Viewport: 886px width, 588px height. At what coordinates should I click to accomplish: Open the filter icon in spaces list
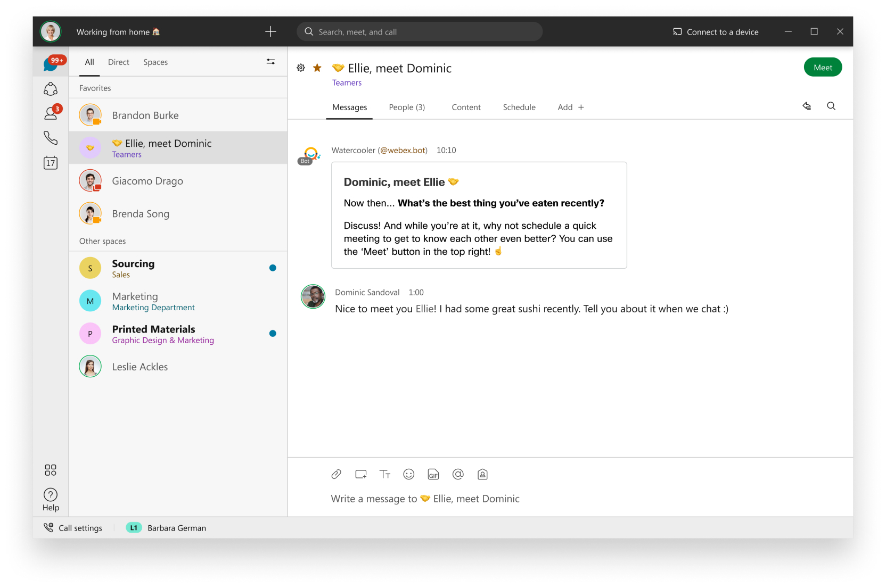click(x=270, y=62)
